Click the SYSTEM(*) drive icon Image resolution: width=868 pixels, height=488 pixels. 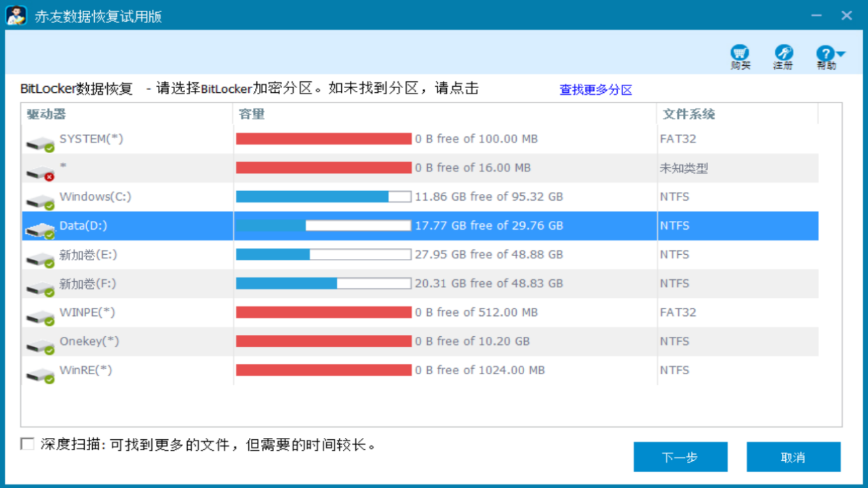point(40,143)
